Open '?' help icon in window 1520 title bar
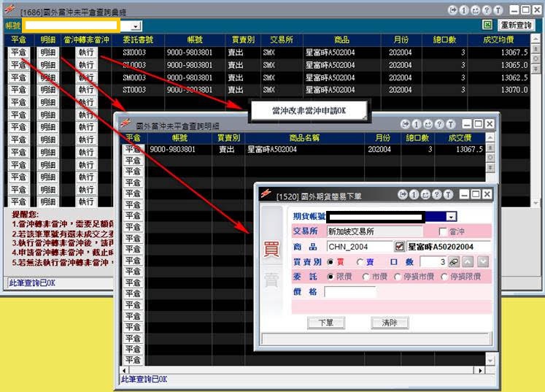 coord(437,194)
